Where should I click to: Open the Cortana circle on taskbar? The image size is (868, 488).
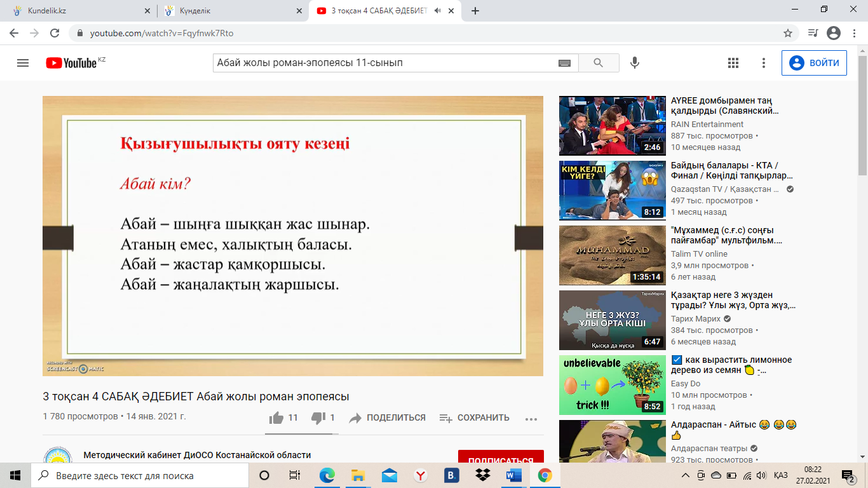pos(264,475)
